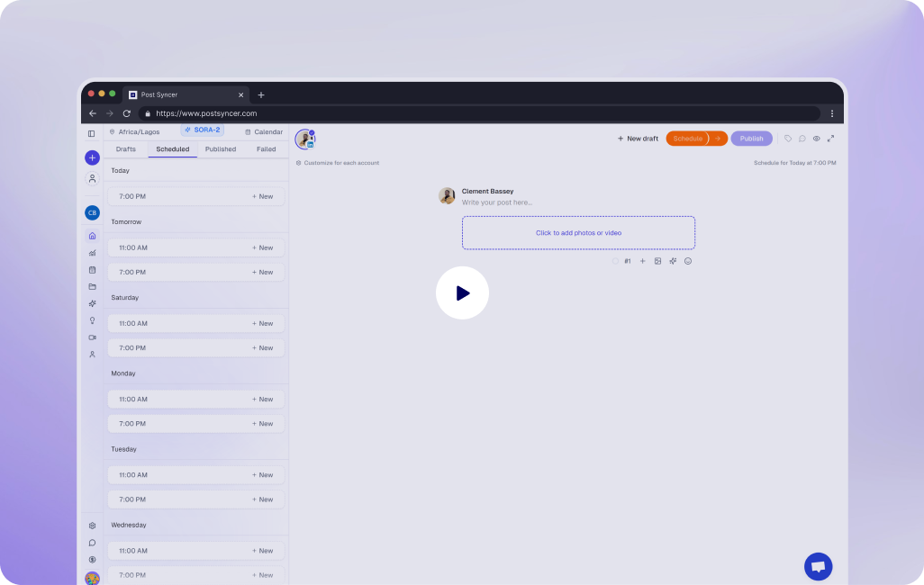
Task: Click the AI sparkles icon in the sidebar
Action: coord(92,303)
